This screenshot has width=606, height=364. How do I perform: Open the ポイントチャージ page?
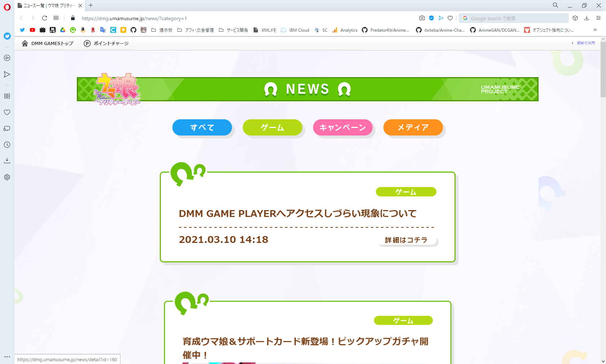(x=106, y=43)
